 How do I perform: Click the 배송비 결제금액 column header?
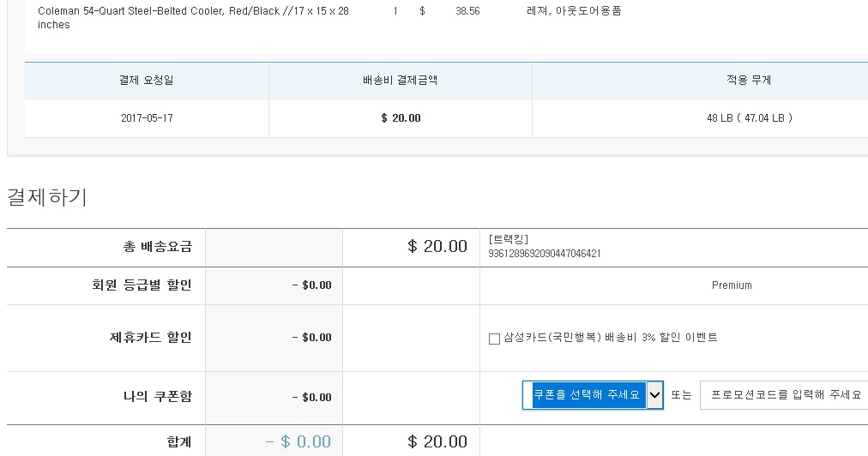tap(401, 81)
